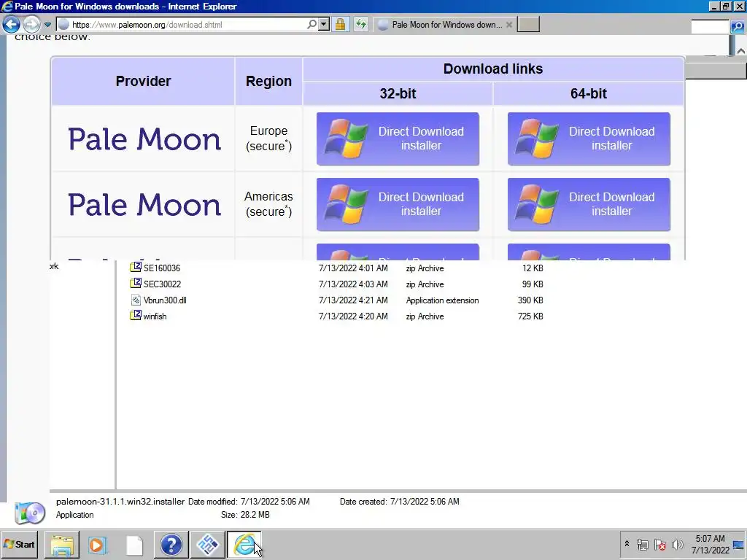Click the magnifier icon in address bar
This screenshot has height=560, width=747.
point(311,24)
